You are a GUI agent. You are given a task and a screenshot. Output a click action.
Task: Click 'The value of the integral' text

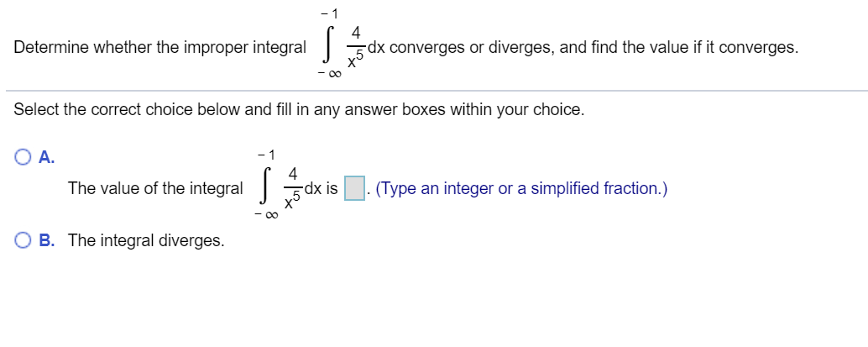pos(155,188)
